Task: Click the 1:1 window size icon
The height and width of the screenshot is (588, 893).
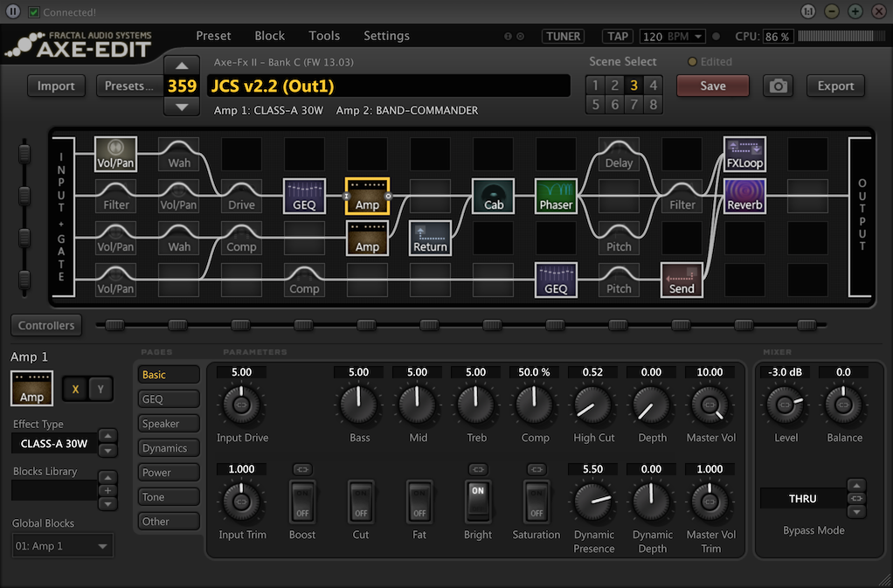Action: (x=807, y=11)
